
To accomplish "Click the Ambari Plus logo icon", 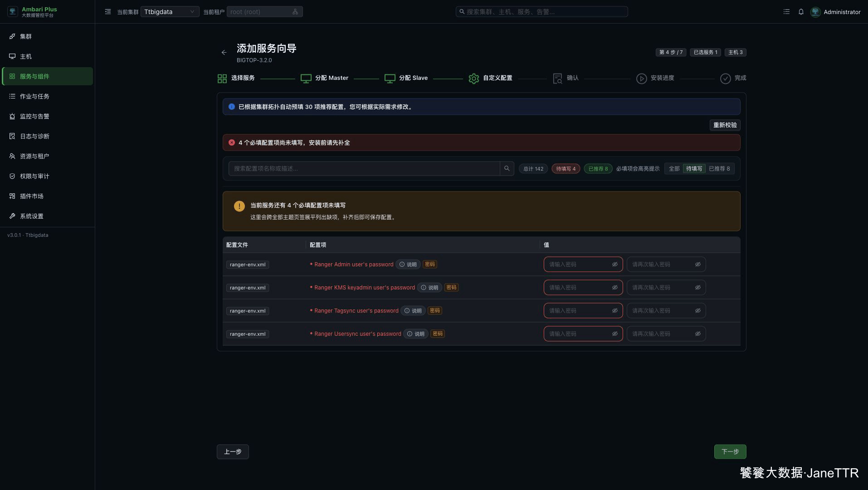I will pos(13,12).
